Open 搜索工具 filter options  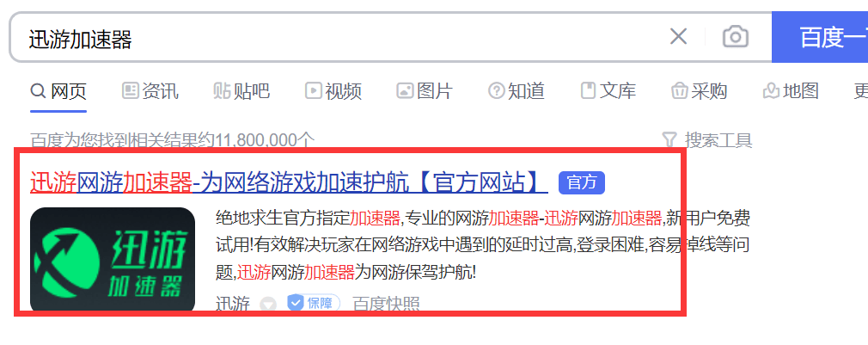[707, 140]
